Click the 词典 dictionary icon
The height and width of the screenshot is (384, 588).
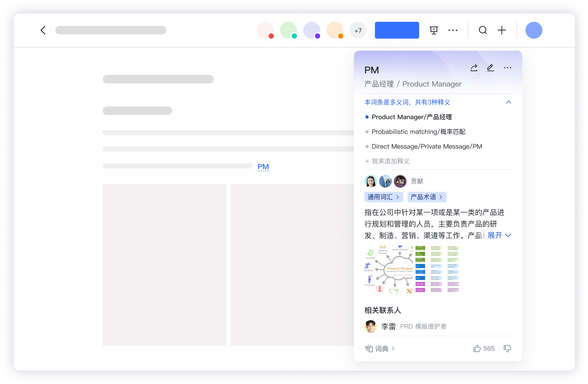[x=369, y=348]
